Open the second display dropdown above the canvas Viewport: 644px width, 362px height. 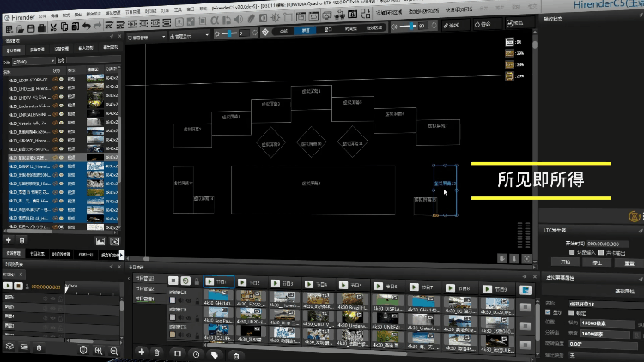pyautogui.click(x=190, y=36)
